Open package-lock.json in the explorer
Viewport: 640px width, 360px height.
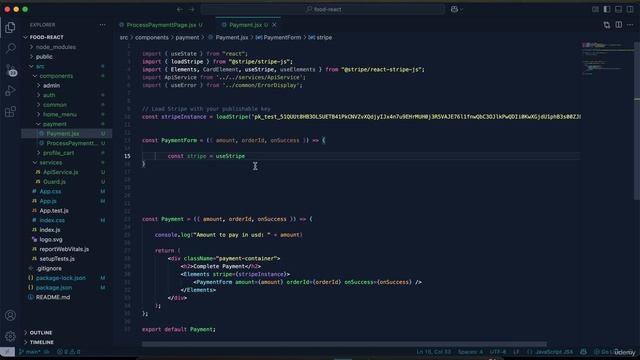(60, 278)
